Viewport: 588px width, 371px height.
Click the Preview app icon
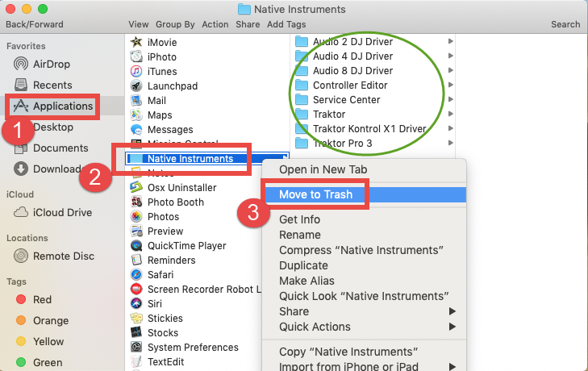pyautogui.click(x=136, y=231)
